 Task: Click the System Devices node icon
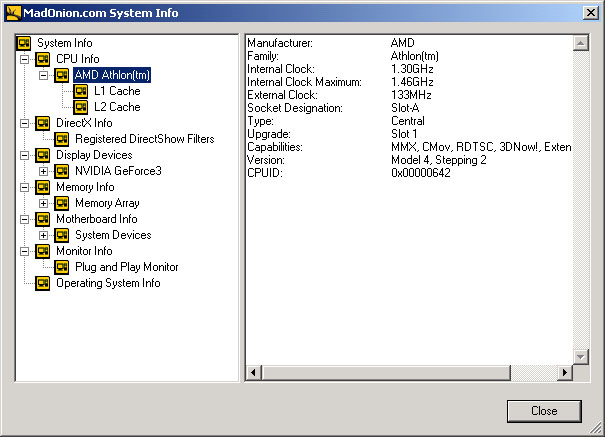[62, 235]
